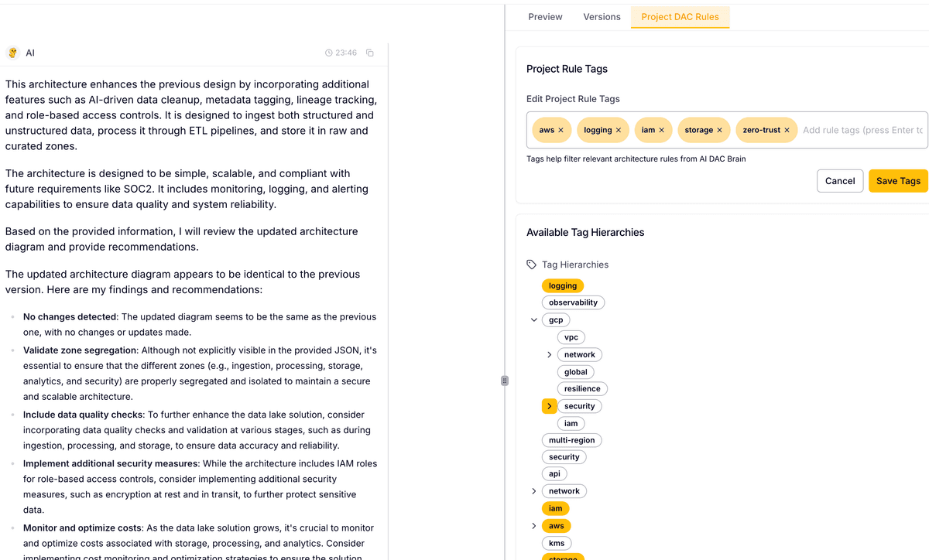Click the clock icon next to timestamp 23:46

(328, 53)
